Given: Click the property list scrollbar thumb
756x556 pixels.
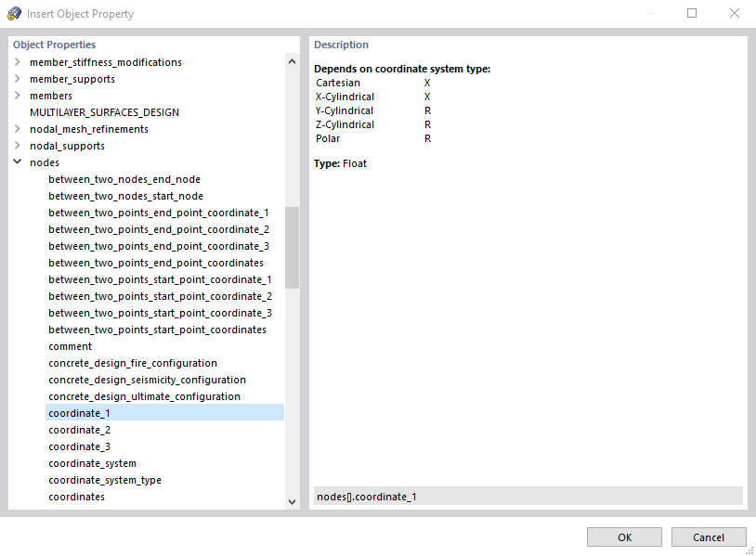Looking at the screenshot, I should [292, 247].
